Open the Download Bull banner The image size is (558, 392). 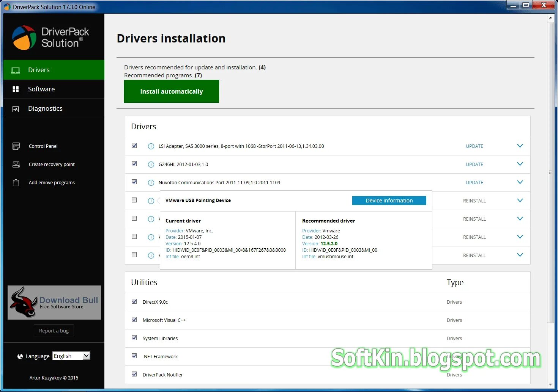click(x=54, y=303)
